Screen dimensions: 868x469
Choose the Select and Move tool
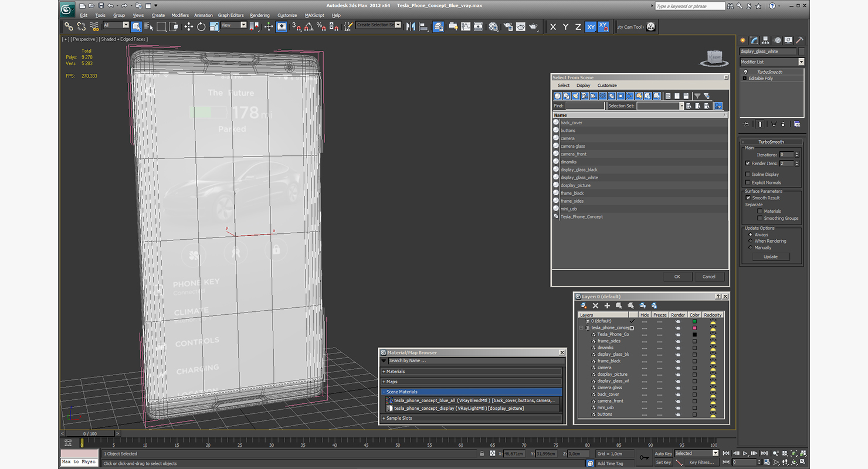[x=188, y=26]
